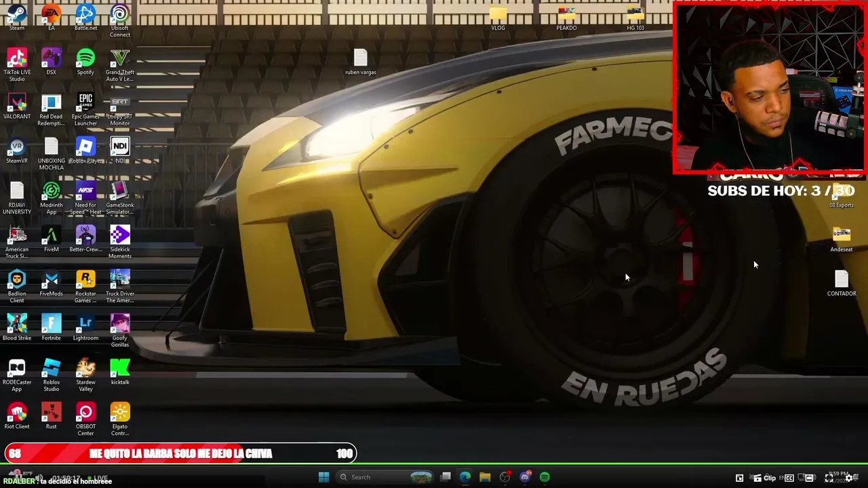
Task: Select the OBSBOT Center shortcut
Action: coord(85,420)
